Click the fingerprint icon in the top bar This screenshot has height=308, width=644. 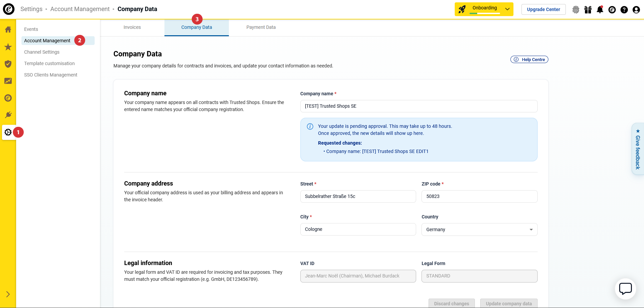tap(576, 10)
